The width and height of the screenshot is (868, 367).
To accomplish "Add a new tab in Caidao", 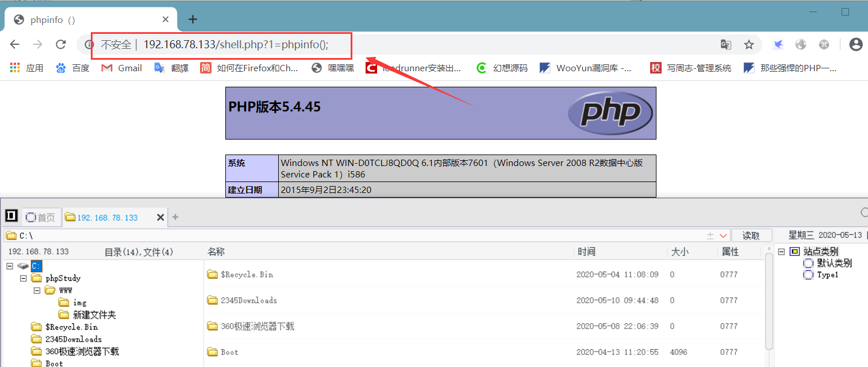I will click(x=175, y=217).
